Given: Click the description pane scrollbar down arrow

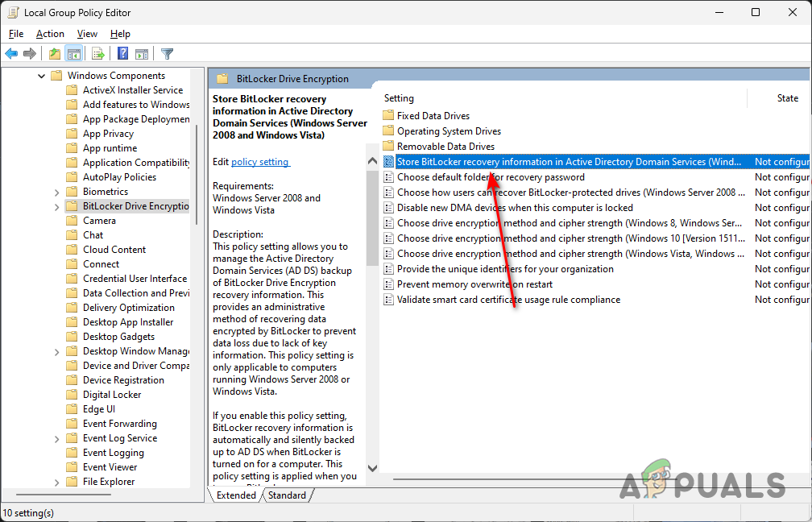Looking at the screenshot, I should (372, 467).
